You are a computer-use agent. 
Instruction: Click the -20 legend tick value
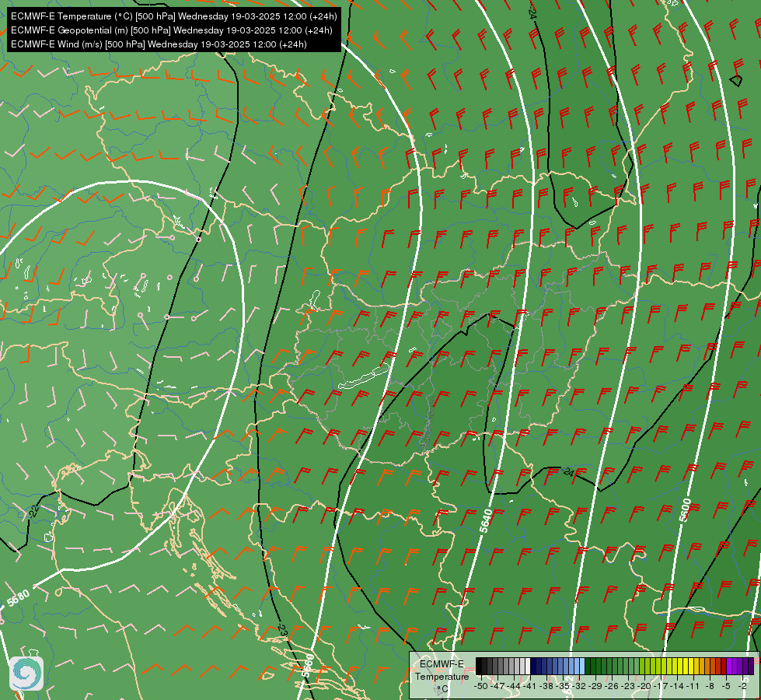pyautogui.click(x=645, y=686)
